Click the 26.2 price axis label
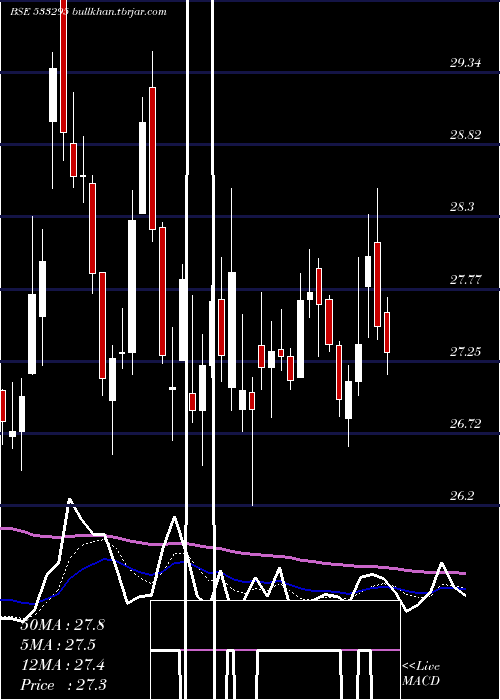 click(462, 496)
